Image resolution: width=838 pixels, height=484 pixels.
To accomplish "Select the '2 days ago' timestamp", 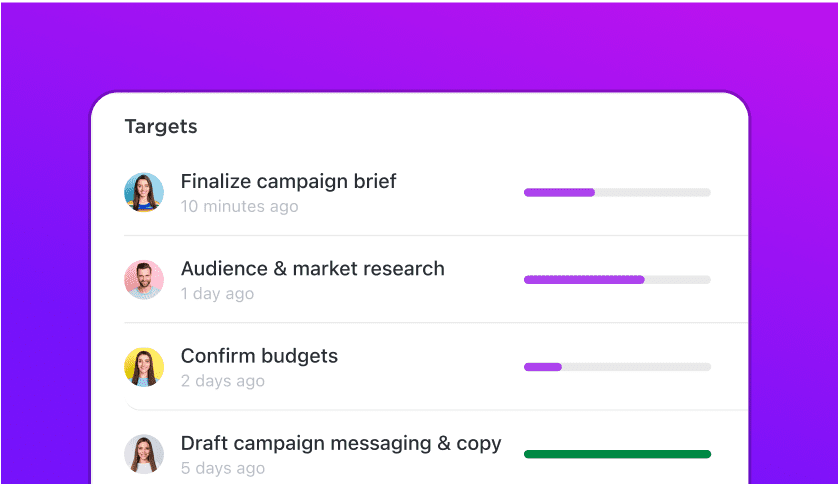I will pos(222,381).
